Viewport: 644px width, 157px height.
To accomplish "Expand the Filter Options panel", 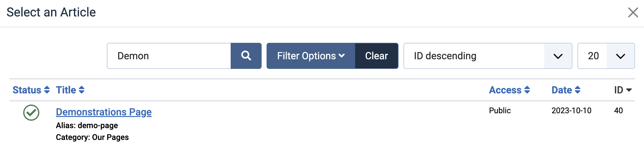I will point(311,56).
